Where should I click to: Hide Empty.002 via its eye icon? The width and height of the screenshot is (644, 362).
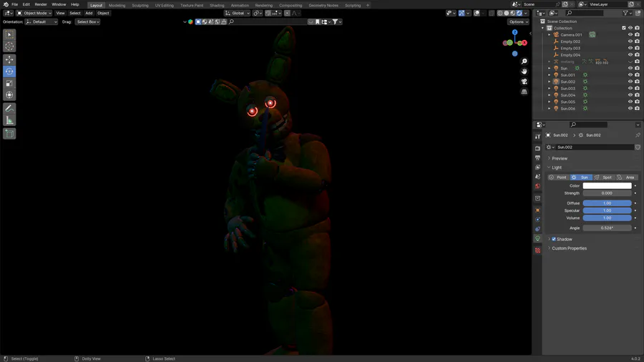tap(630, 41)
